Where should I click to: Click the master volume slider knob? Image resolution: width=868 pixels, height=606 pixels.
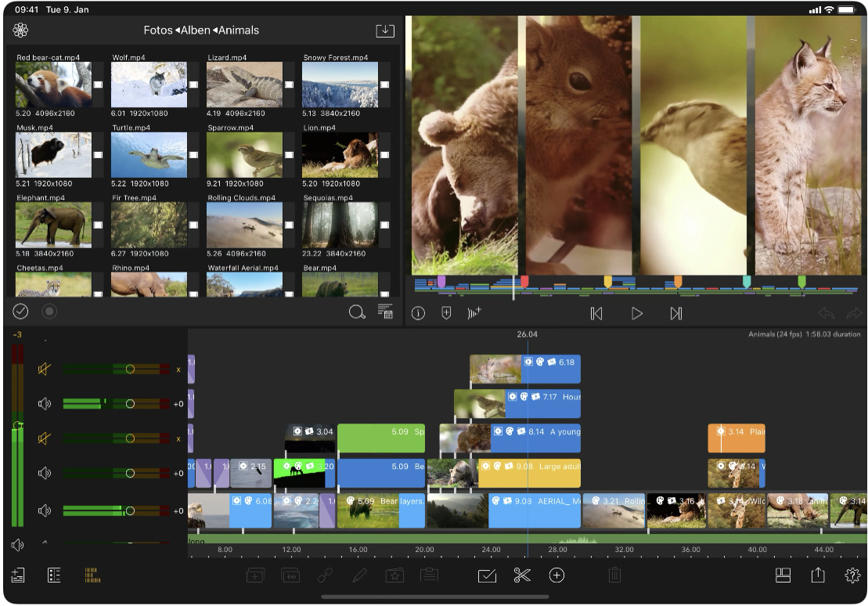(18, 424)
